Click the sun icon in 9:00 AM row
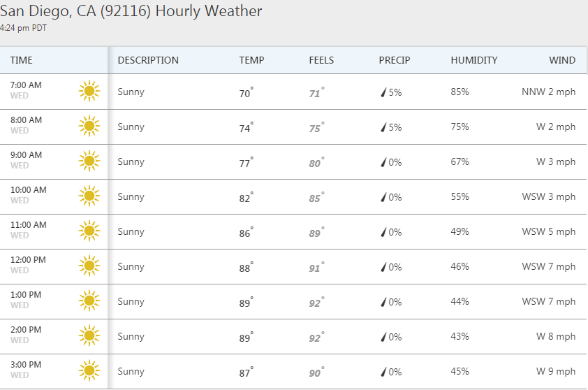 pos(89,161)
